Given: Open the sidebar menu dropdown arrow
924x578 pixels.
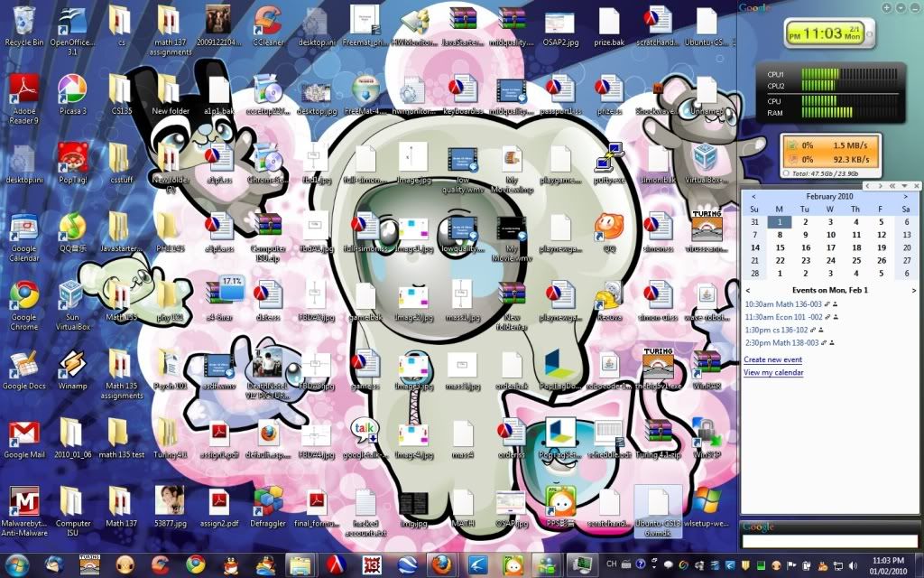Looking at the screenshot, I should (901, 7).
